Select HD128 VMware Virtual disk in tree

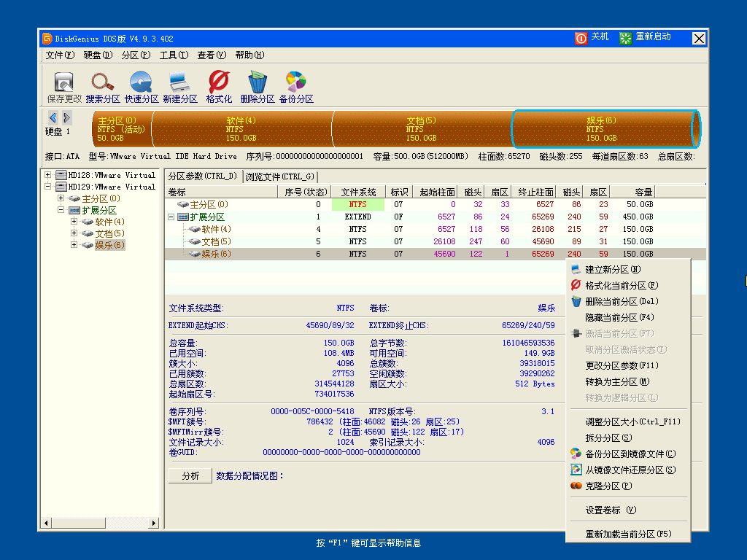click(112, 175)
